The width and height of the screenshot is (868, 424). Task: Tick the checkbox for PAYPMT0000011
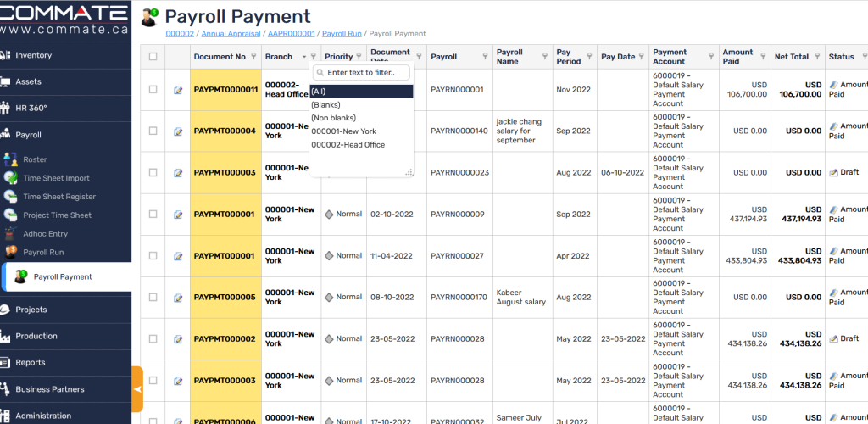[153, 89]
